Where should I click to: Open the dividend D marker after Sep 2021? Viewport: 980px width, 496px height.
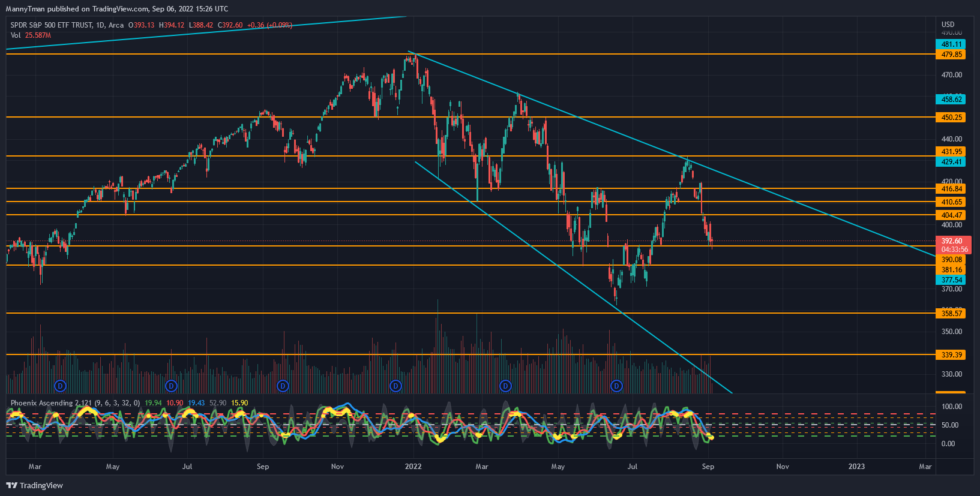click(283, 386)
